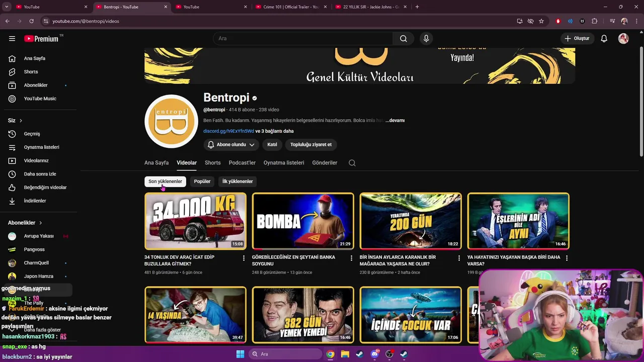
Task: Switch to the Podcast'ler tab
Action: tap(242, 163)
